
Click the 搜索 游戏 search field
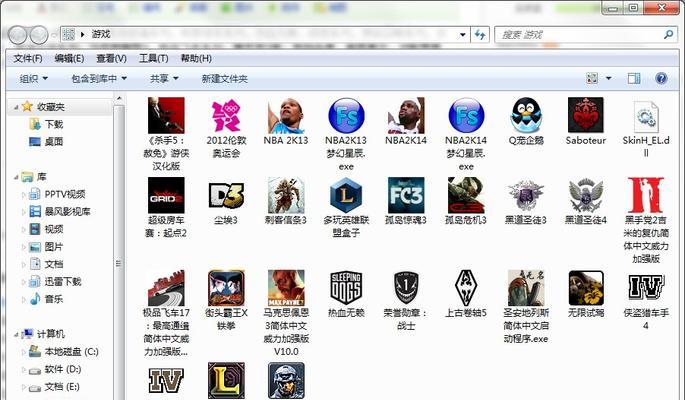(588, 34)
